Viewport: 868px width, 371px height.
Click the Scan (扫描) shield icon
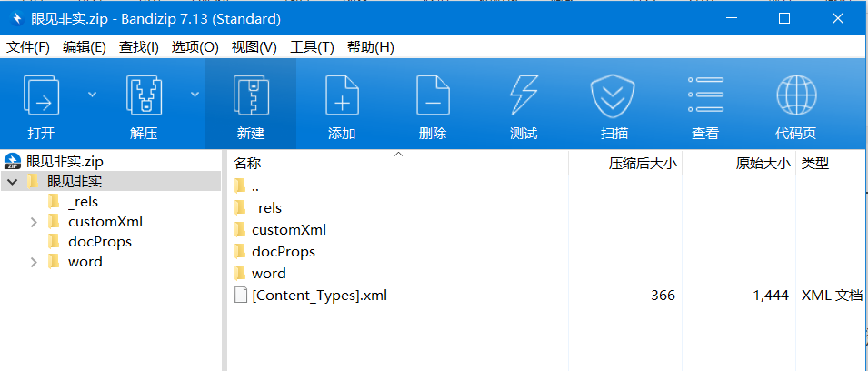pos(614,95)
